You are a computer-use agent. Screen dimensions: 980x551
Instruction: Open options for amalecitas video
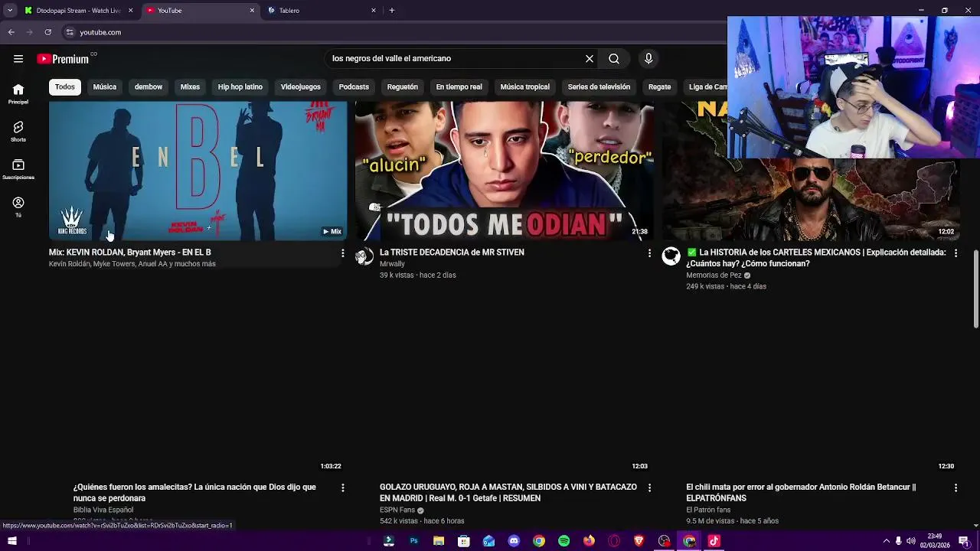point(342,487)
